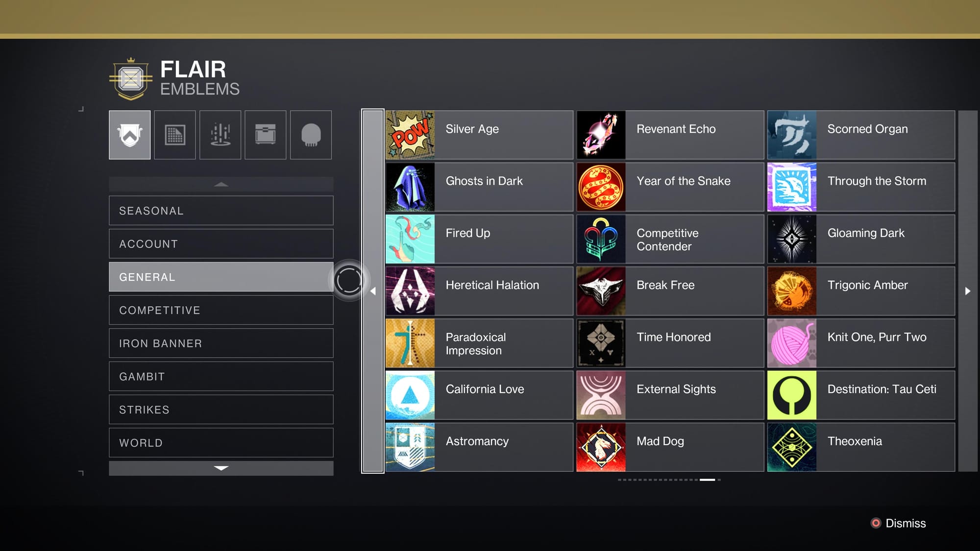Open the skull-shaped flair category icon
The height and width of the screenshot is (551, 980).
311,135
